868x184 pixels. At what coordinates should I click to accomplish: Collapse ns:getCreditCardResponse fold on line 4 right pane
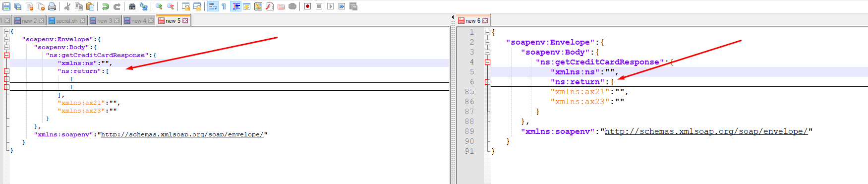487,62
